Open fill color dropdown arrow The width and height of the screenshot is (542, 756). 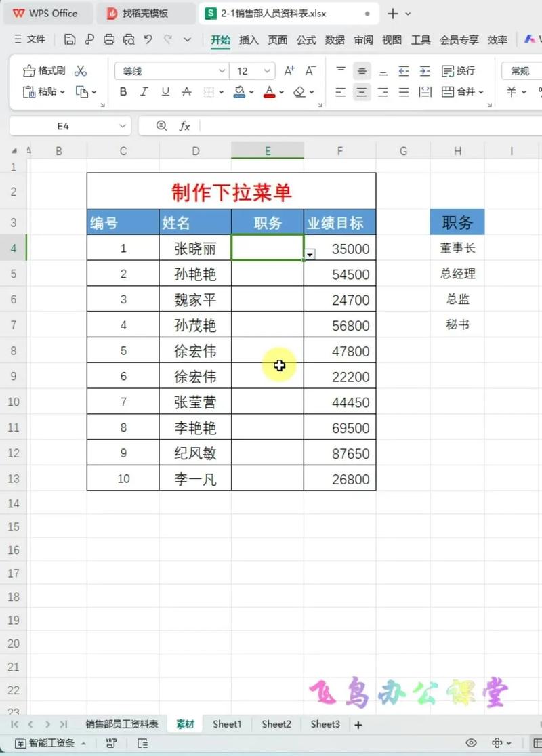[x=251, y=92]
